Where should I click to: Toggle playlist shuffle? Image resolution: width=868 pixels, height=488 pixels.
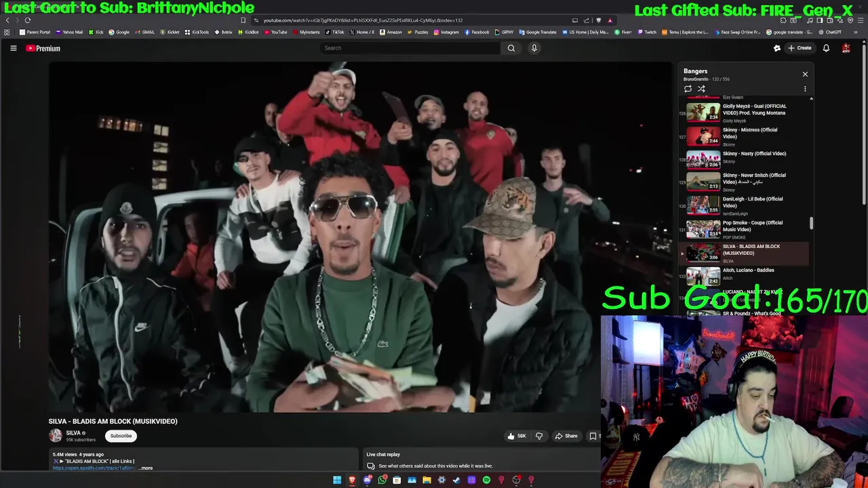click(x=701, y=89)
